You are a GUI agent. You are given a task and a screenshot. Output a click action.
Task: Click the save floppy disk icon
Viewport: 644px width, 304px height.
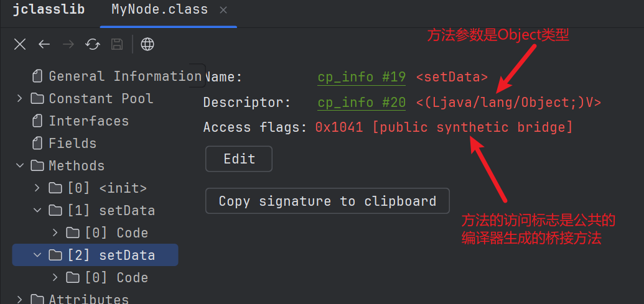pos(116,44)
